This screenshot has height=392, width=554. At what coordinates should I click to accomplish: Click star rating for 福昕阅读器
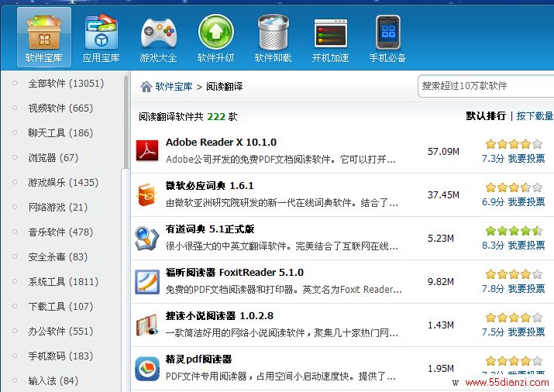click(514, 274)
